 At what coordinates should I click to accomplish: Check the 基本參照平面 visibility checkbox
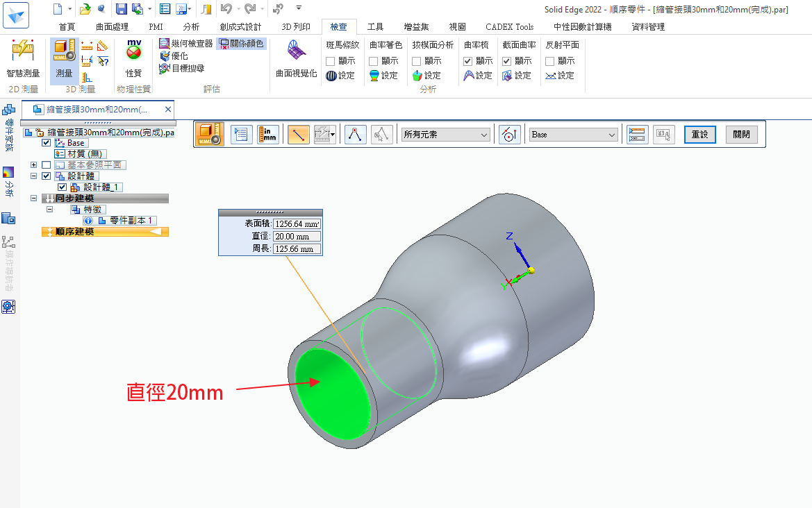click(x=47, y=165)
